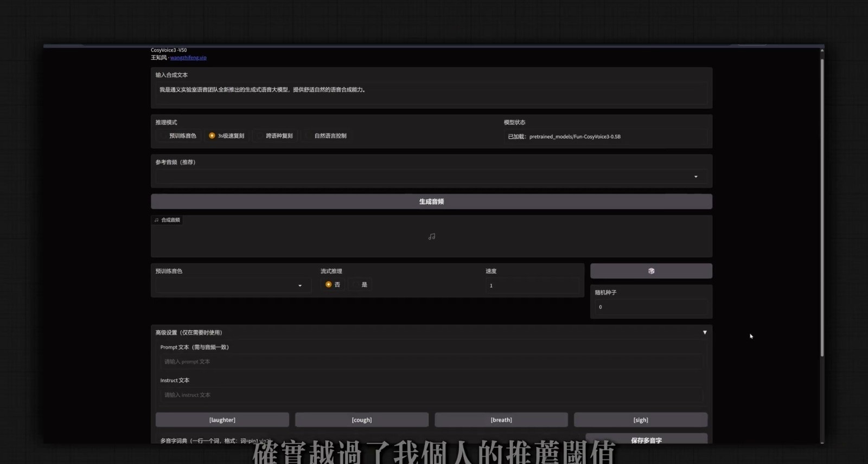The image size is (868, 464).
Task: Click the CosyVoice3 -V50 title text
Action: click(x=169, y=50)
